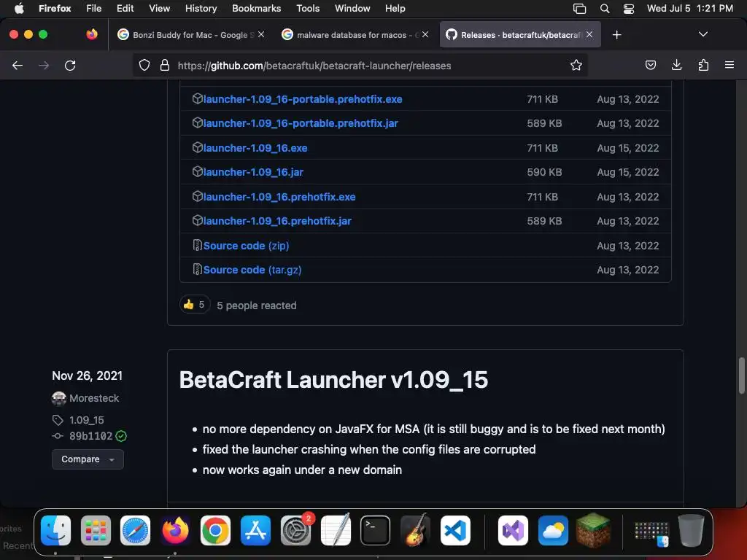Open Terminal from the Dock
This screenshot has height=560, width=747.
[376, 530]
